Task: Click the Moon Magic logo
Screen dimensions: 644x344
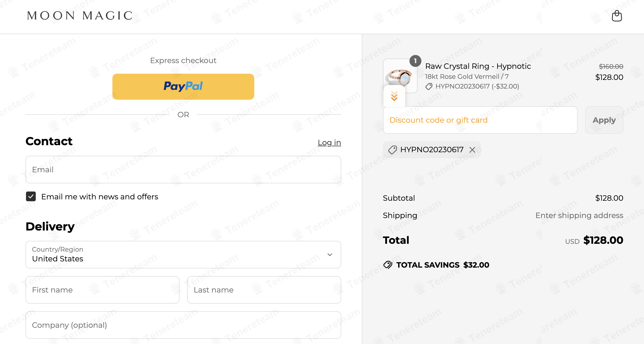Action: pyautogui.click(x=80, y=16)
